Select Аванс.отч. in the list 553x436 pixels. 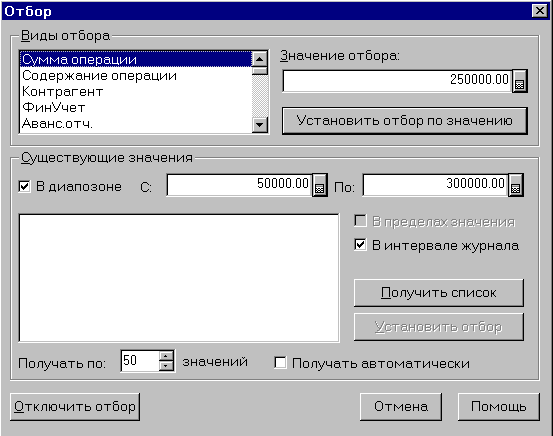coord(136,123)
